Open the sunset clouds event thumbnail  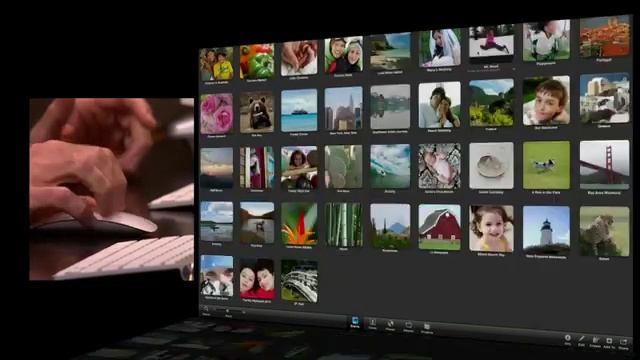217,168
